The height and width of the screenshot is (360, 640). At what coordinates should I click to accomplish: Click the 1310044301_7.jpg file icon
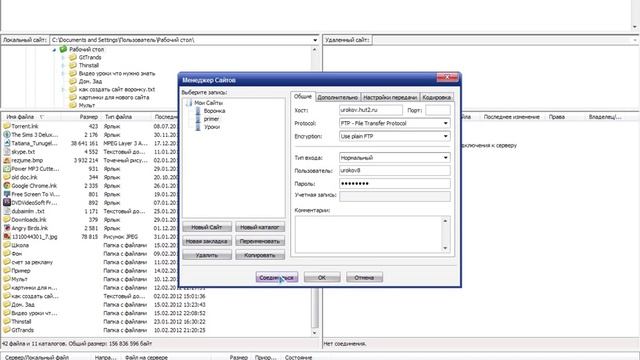7,236
